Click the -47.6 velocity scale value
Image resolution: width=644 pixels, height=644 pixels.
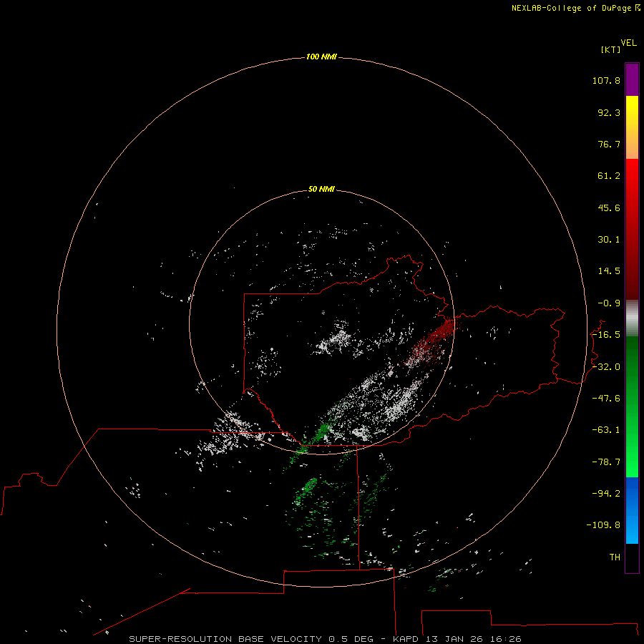(606, 399)
